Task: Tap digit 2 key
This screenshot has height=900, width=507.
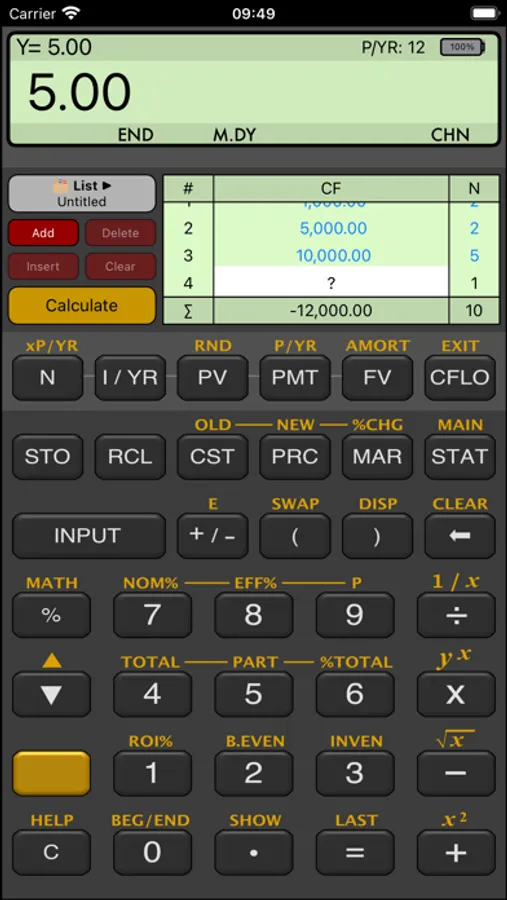Action: point(254,773)
